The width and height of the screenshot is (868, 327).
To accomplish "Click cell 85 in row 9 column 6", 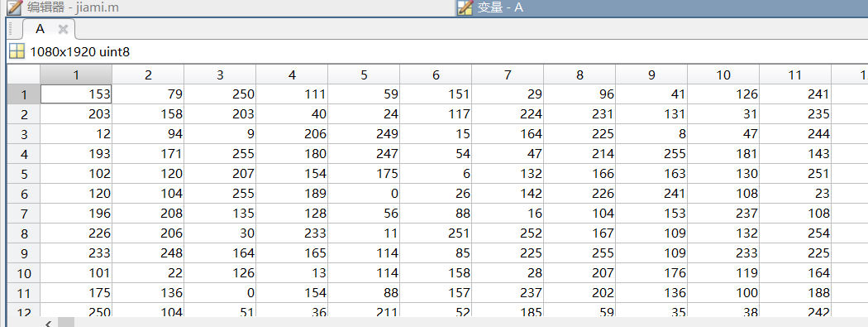I will coord(436,253).
